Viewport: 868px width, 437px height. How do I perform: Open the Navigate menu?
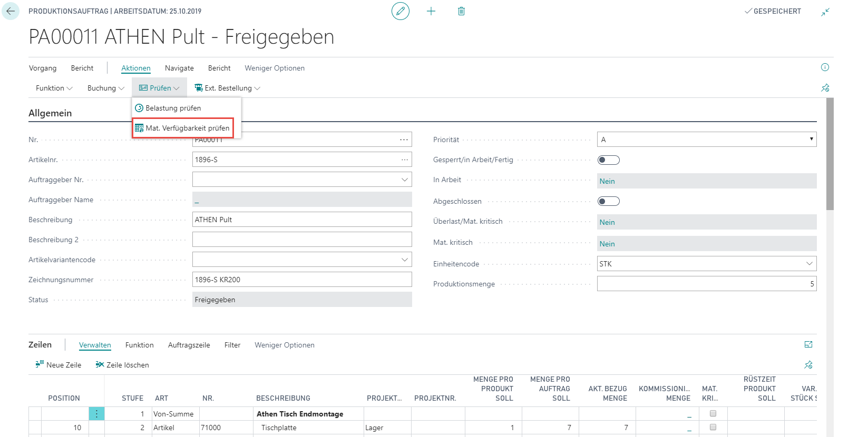pos(179,68)
